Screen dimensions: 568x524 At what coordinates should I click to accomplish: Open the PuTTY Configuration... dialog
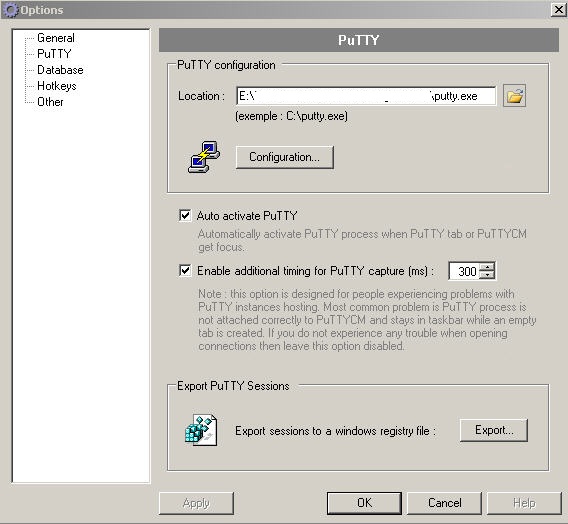click(285, 157)
